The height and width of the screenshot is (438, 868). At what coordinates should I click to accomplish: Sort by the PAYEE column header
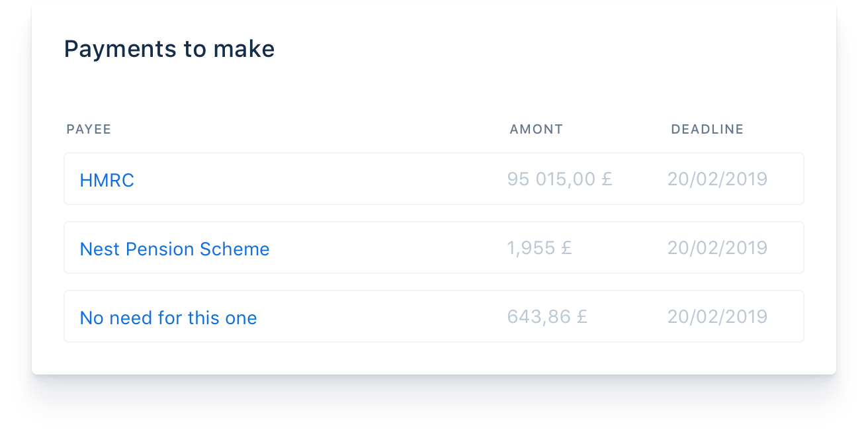point(89,130)
